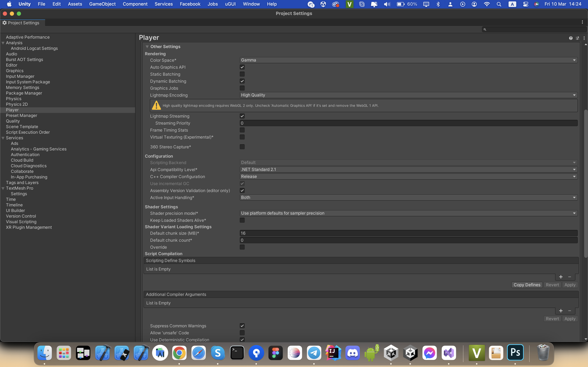This screenshot has height=367, width=588.
Task: Open the GameObject menu
Action: click(x=102, y=4)
